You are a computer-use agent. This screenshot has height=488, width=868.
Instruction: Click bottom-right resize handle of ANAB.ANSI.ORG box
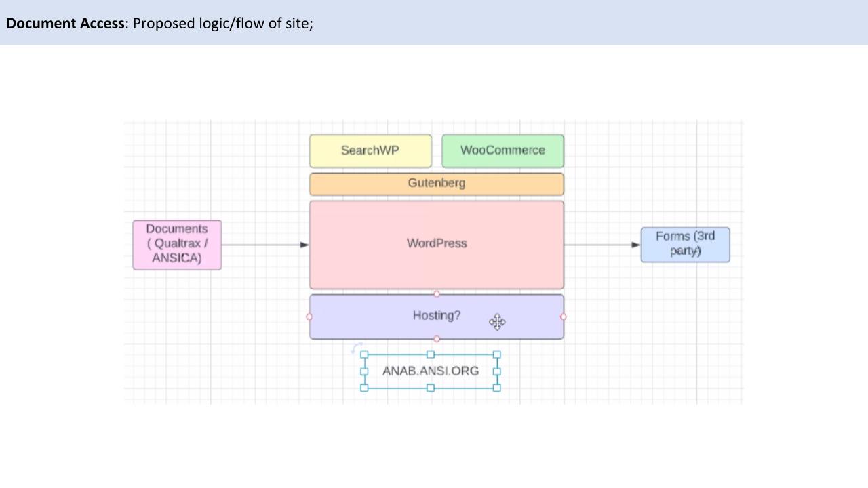pyautogui.click(x=497, y=388)
